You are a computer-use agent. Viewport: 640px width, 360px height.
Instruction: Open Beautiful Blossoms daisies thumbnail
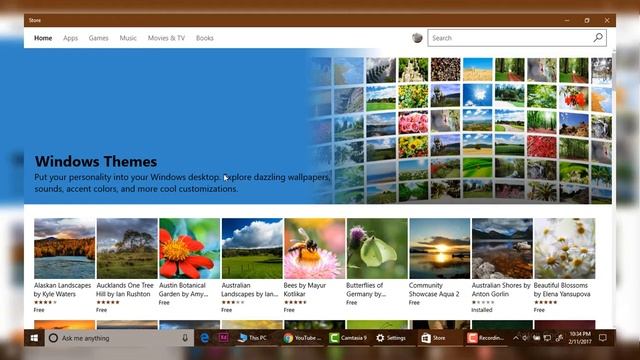click(x=564, y=249)
